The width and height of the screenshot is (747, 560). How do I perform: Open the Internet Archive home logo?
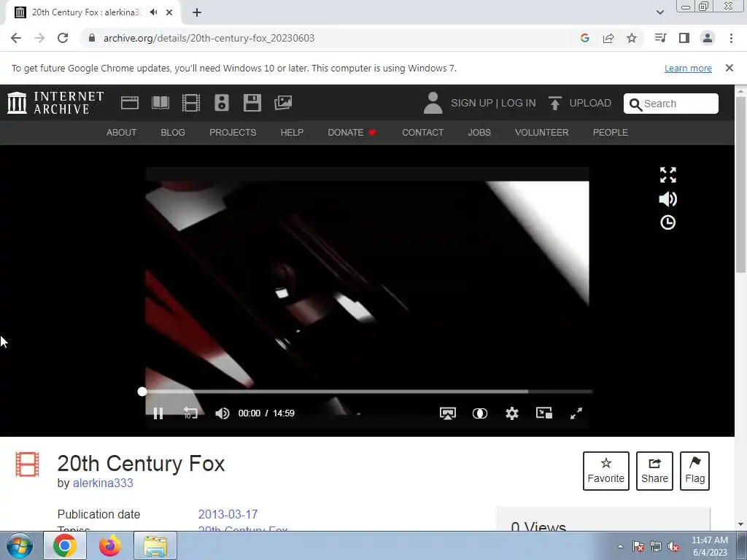point(55,103)
